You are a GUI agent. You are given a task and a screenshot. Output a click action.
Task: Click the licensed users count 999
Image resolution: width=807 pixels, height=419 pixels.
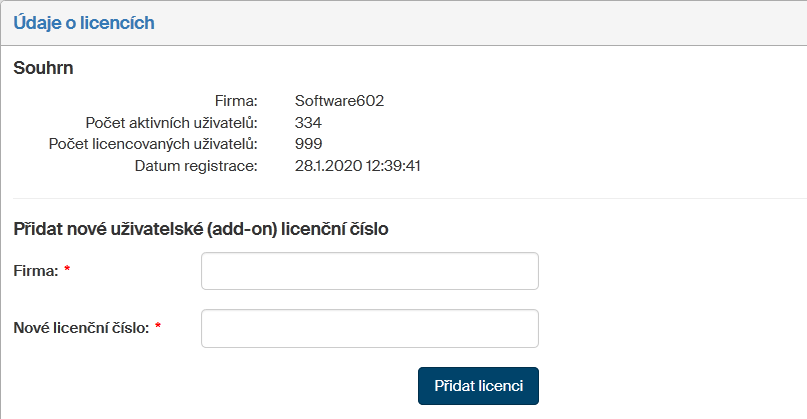click(308, 144)
